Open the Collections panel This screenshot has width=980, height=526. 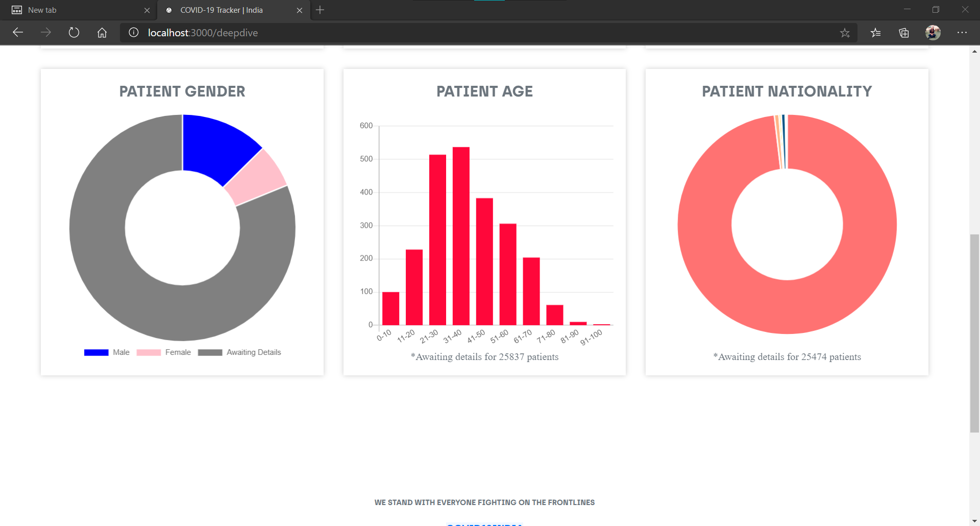(x=904, y=33)
